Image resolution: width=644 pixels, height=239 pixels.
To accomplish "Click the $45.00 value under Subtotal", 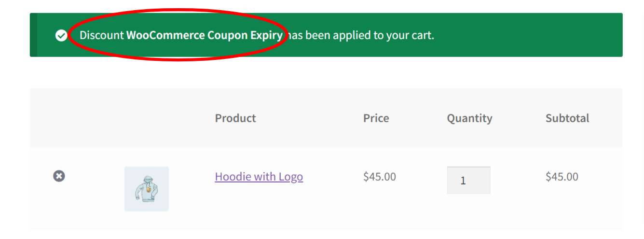I will [x=562, y=177].
